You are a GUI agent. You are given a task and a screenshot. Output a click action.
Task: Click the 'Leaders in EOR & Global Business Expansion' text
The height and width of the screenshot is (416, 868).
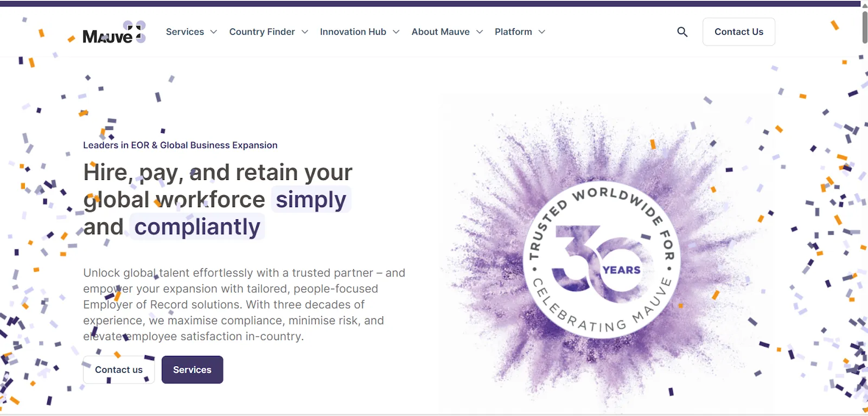pos(180,145)
